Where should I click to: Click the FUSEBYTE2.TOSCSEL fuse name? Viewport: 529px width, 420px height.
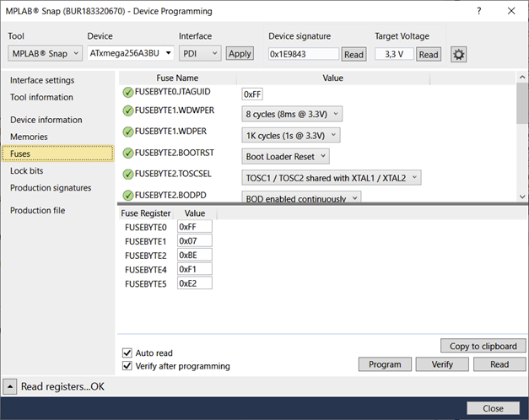(x=173, y=174)
